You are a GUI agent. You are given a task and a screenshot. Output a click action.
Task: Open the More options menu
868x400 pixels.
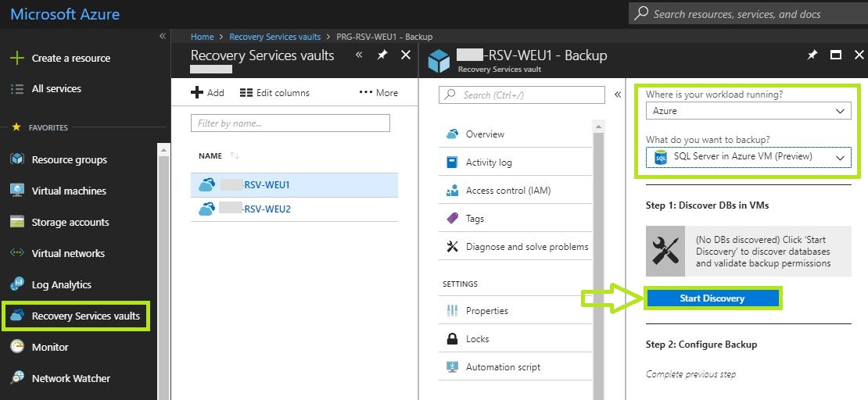click(x=378, y=93)
